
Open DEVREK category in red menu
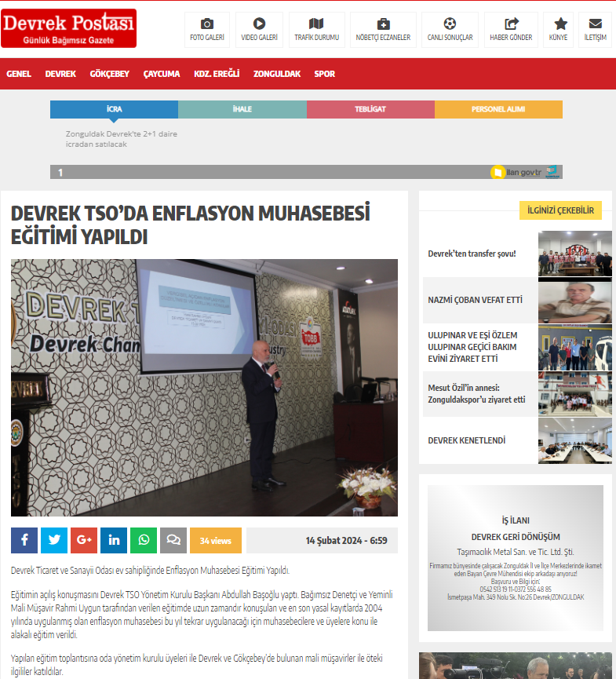point(60,74)
